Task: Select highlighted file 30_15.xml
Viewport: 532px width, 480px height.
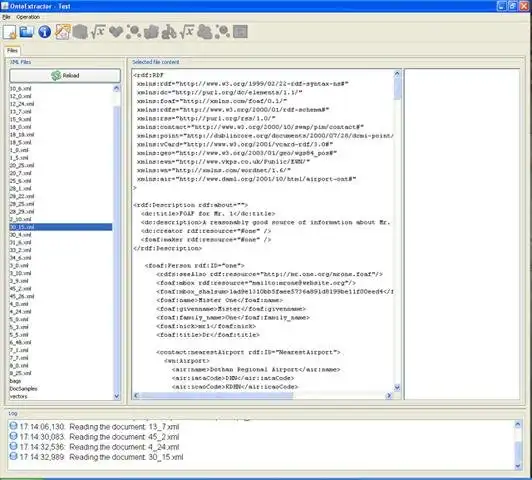Action: [x=61, y=227]
